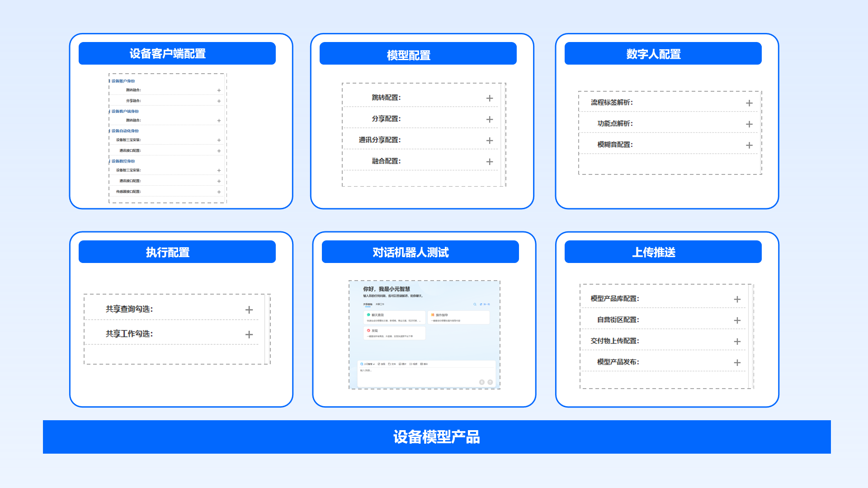Expand 共享查询勾选 with its plus
Screen dimensions: 868x488
[249, 310]
